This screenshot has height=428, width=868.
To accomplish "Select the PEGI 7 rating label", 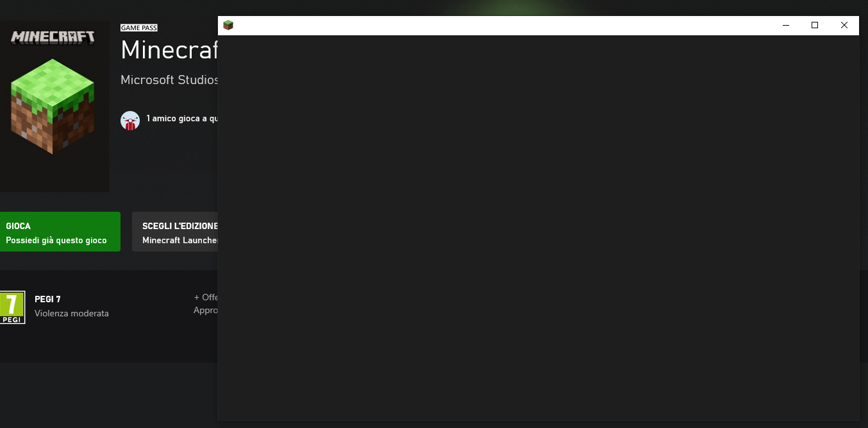I will (47, 299).
